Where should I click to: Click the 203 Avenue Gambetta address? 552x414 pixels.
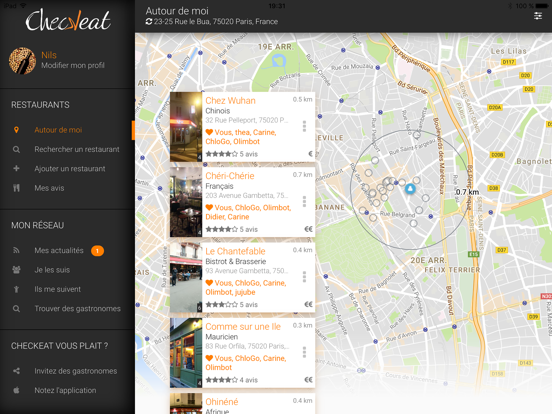pyautogui.click(x=246, y=195)
